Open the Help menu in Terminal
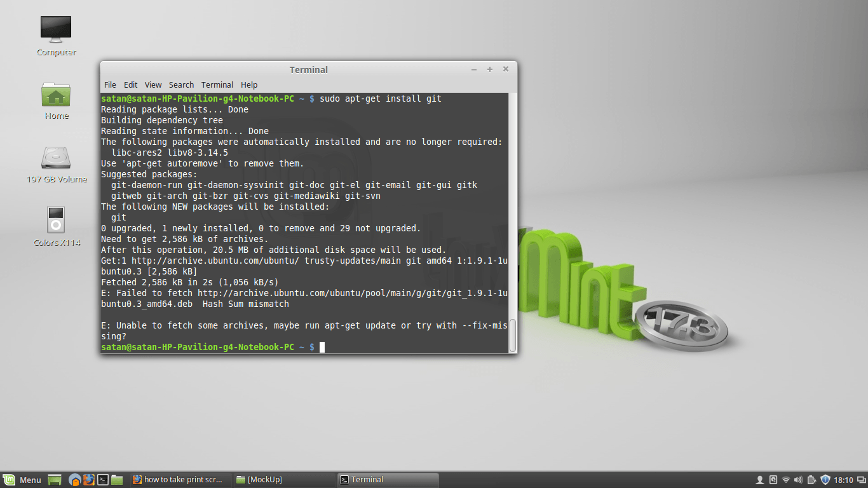This screenshot has height=488, width=868. (249, 85)
